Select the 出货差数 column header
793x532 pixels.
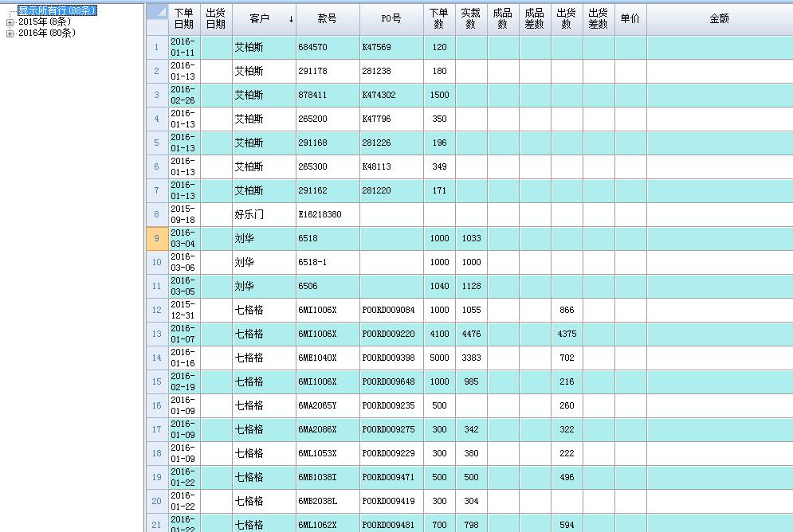point(599,19)
